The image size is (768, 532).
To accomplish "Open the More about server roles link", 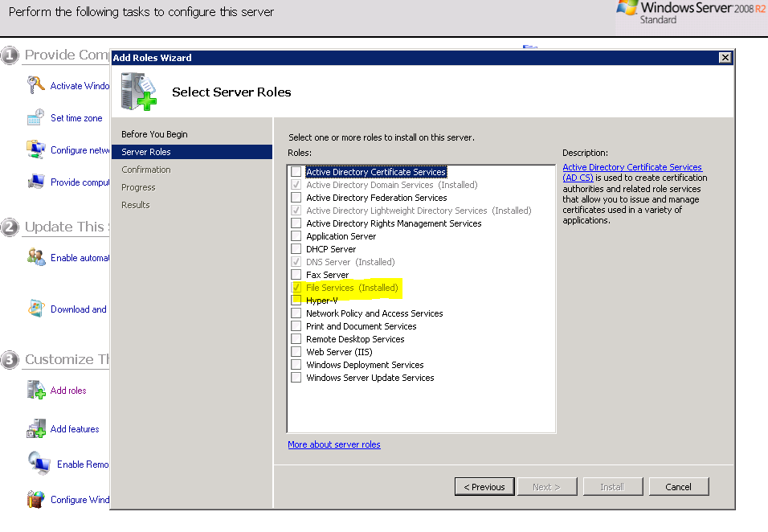I will click(x=334, y=444).
